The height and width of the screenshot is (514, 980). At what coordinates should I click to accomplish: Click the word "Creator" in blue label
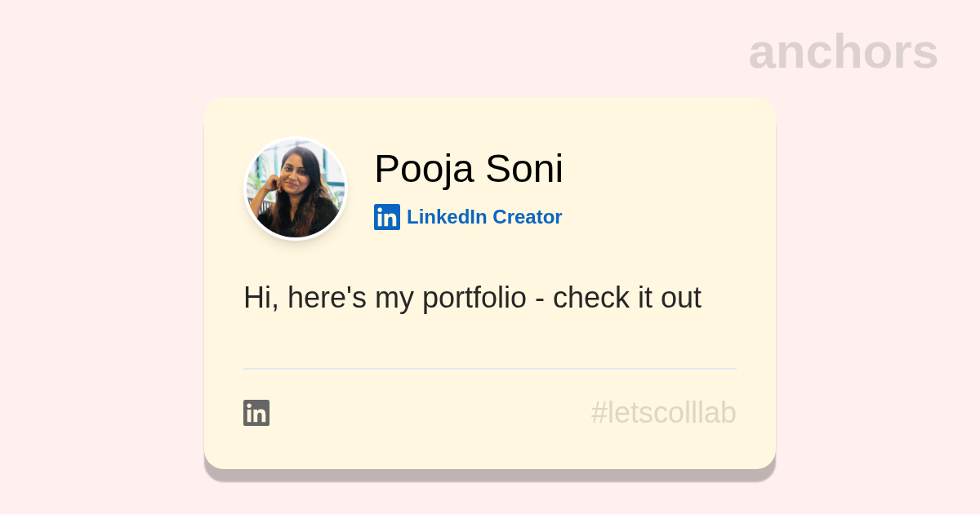(x=527, y=217)
